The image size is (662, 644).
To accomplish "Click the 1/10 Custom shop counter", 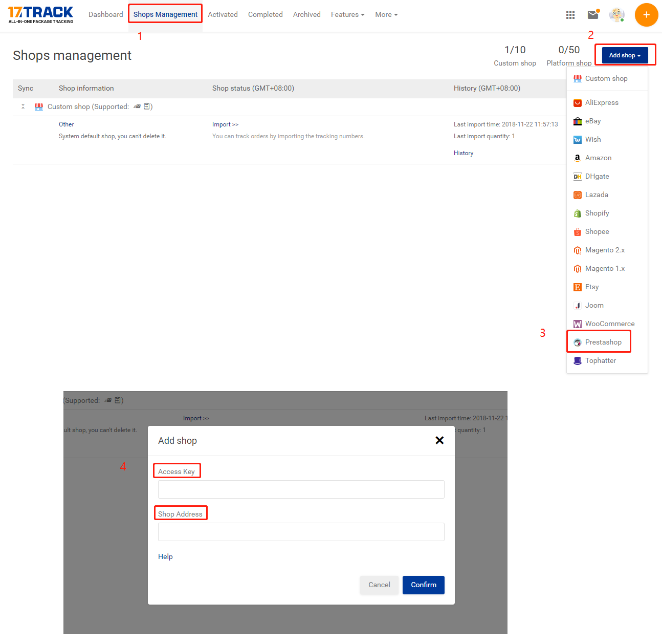I will (x=515, y=56).
